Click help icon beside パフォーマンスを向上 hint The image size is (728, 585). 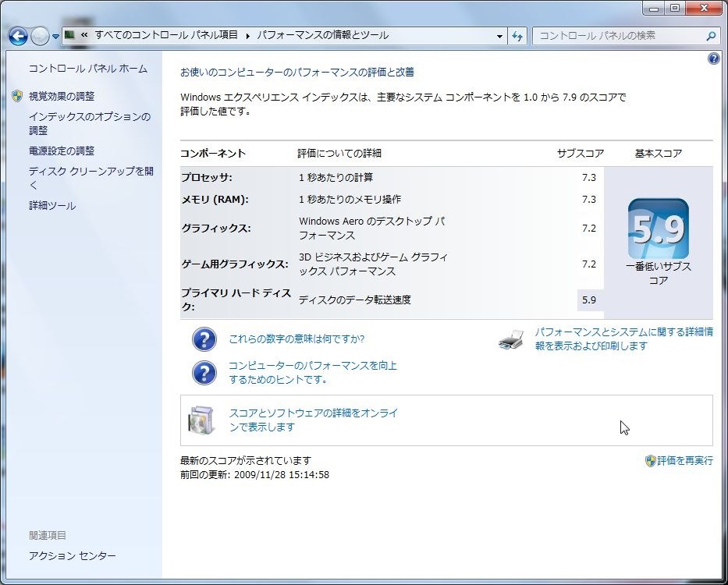coord(204,373)
